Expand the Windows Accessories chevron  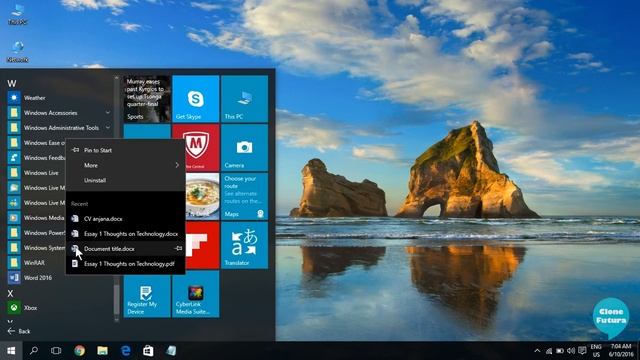coord(108,112)
